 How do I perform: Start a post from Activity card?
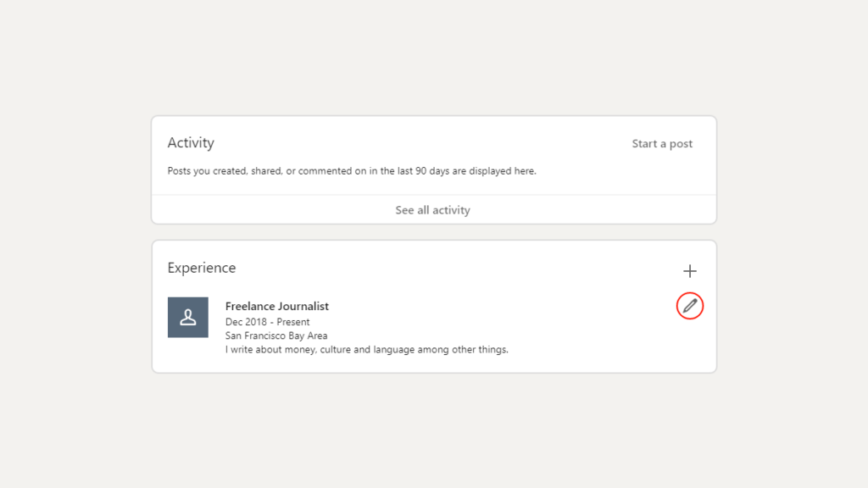[662, 144]
